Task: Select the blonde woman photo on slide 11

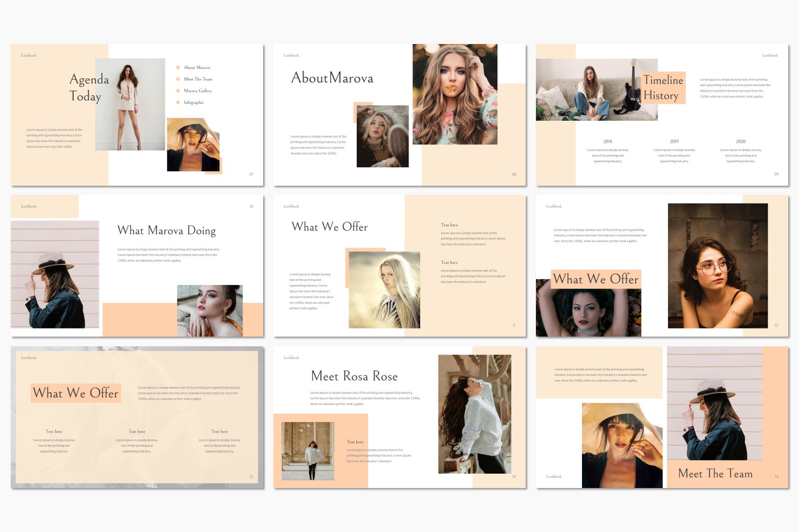Action: point(384,290)
